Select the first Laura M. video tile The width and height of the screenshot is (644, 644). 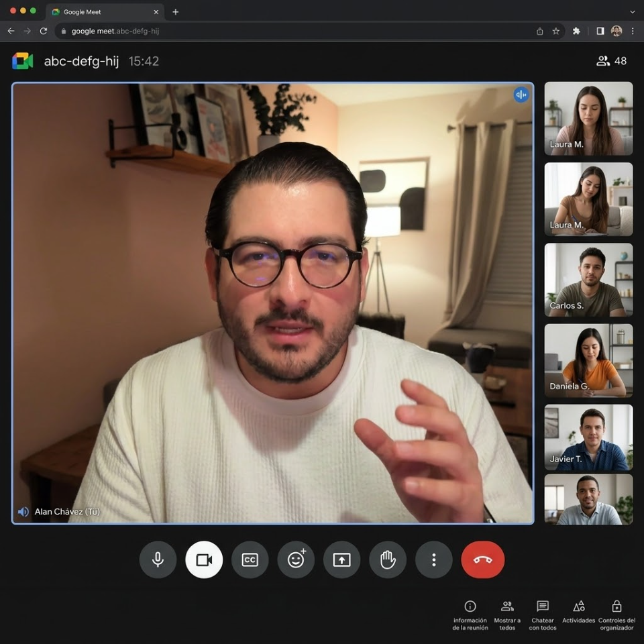coord(588,118)
